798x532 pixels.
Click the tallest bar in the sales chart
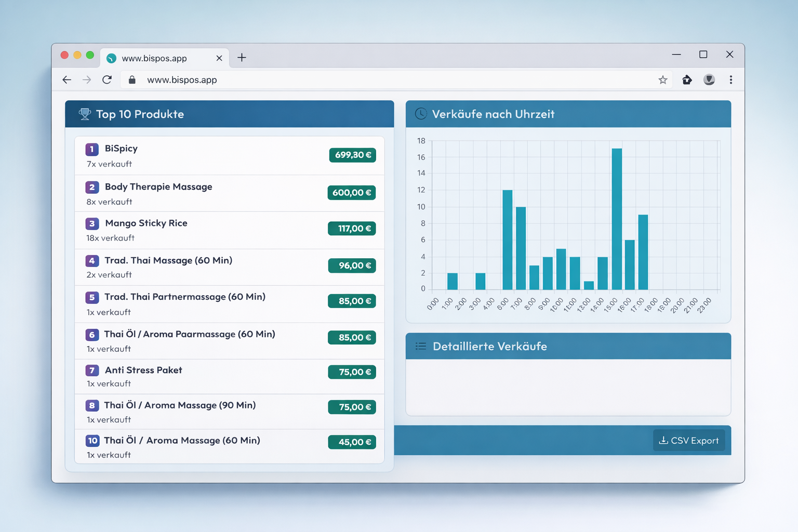(x=617, y=218)
